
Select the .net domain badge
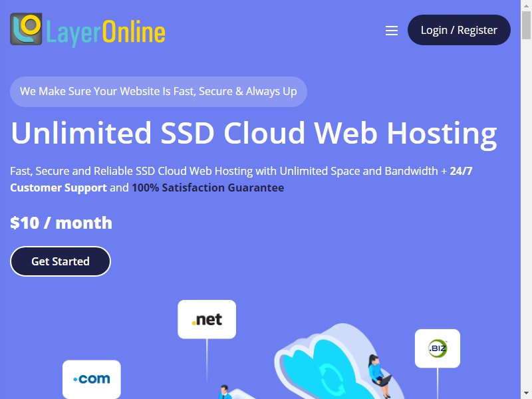(207, 319)
